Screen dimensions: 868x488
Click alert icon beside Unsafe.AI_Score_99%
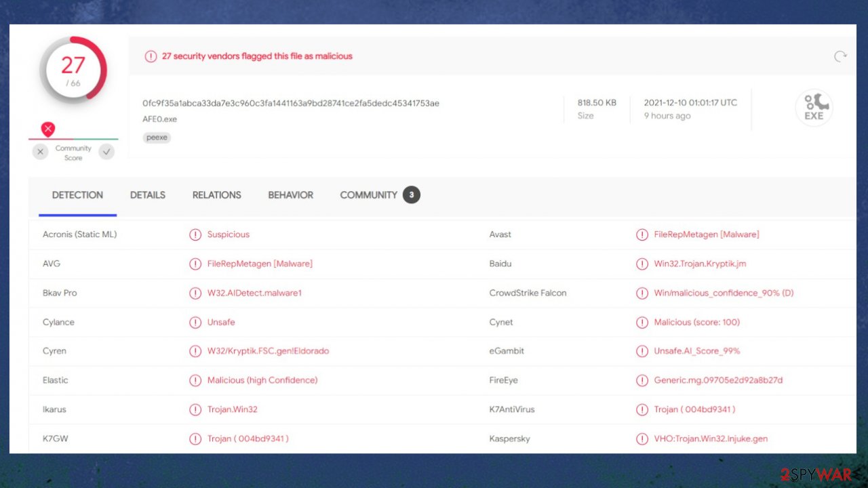tap(642, 351)
